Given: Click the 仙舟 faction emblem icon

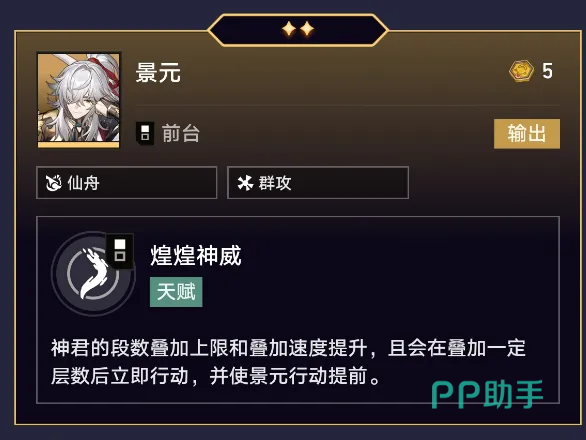Looking at the screenshot, I should coord(53,183).
